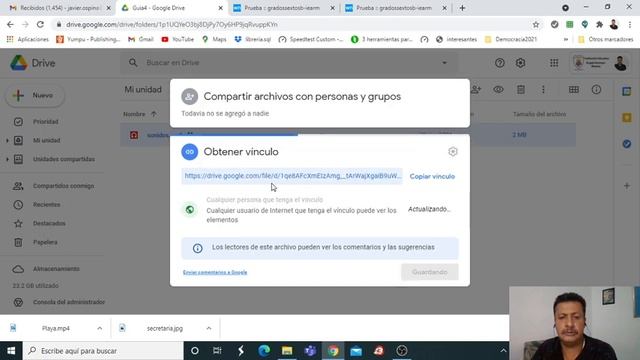
Task: Open the Mail app from taskbar
Action: pos(356,351)
